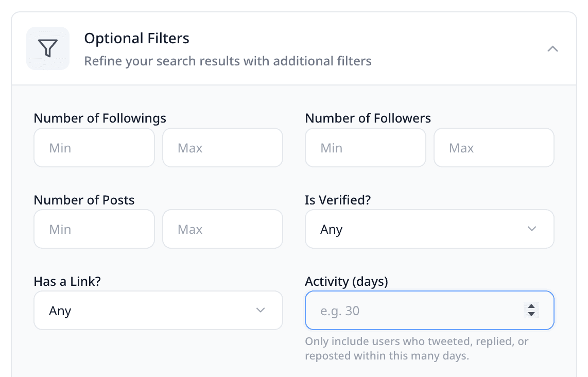The height and width of the screenshot is (377, 588).
Task: Focus the Number of Posts Max field
Action: pyautogui.click(x=222, y=229)
